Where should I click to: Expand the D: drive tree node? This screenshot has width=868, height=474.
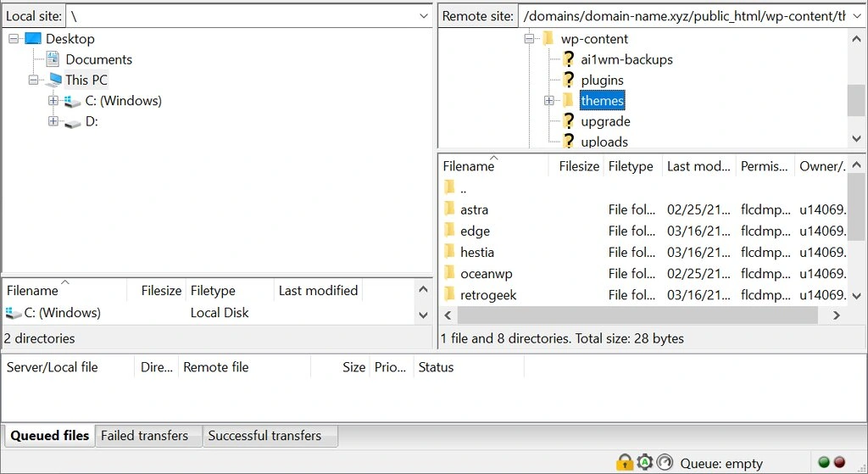(53, 121)
